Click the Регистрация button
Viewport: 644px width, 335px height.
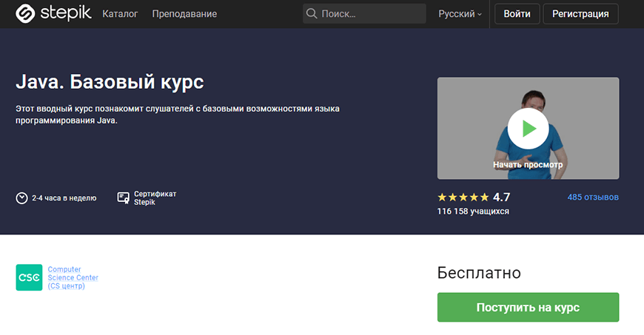click(580, 14)
